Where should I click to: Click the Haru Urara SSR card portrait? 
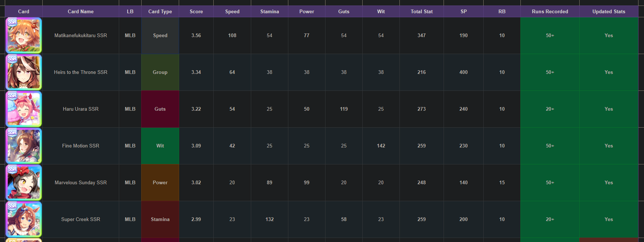pos(24,109)
